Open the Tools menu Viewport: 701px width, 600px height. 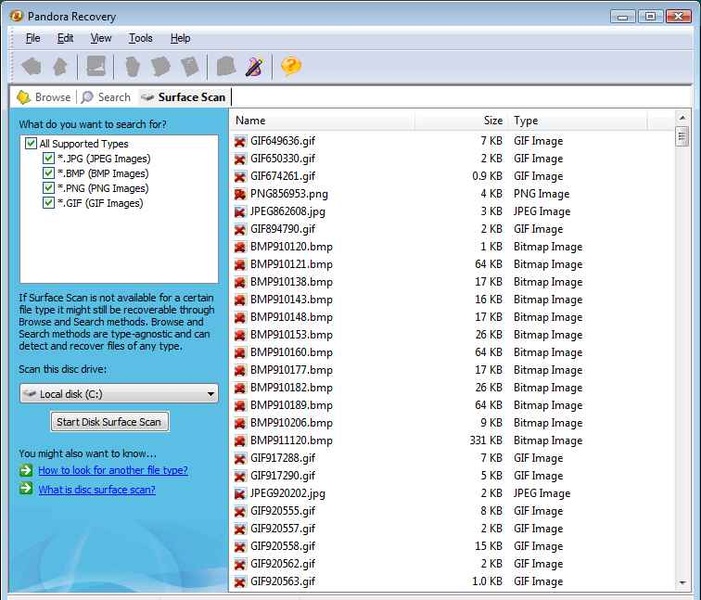pos(140,38)
